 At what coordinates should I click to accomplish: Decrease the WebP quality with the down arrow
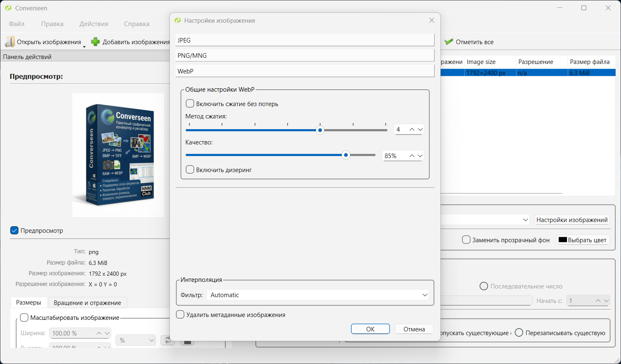tap(420, 156)
